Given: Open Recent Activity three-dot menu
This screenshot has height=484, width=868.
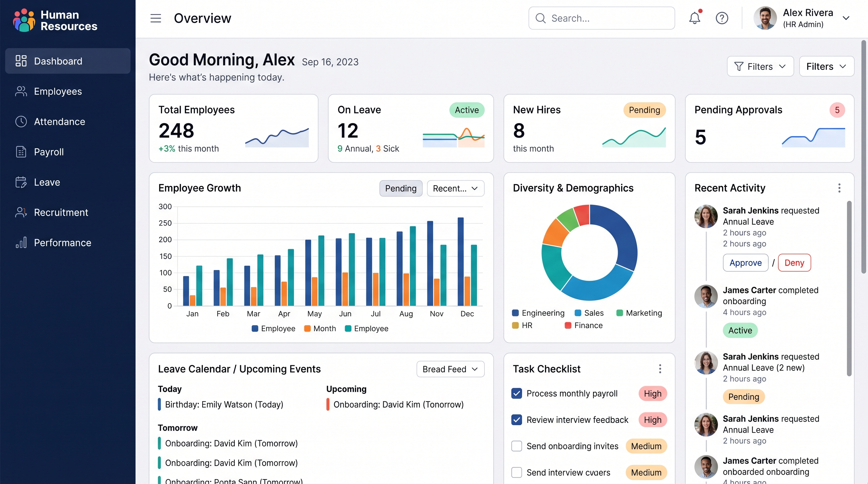Looking at the screenshot, I should click(839, 188).
